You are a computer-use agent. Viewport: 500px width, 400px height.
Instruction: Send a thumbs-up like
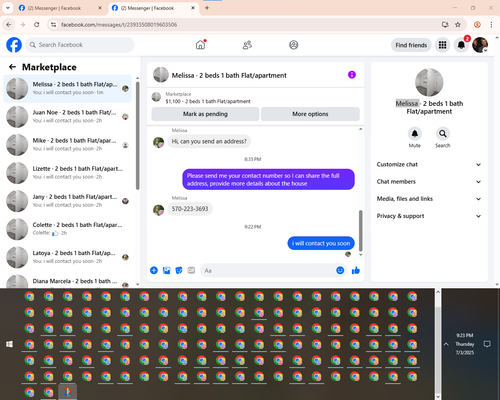[356, 270]
